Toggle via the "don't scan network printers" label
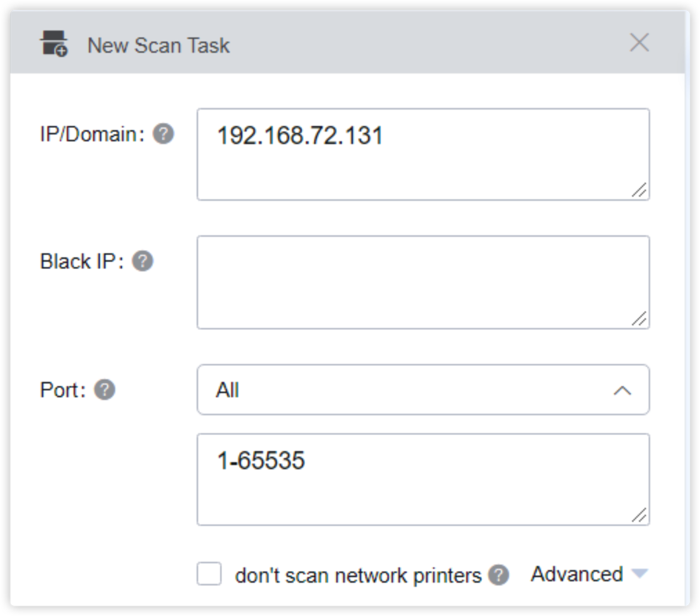This screenshot has height=616, width=700. click(x=358, y=576)
